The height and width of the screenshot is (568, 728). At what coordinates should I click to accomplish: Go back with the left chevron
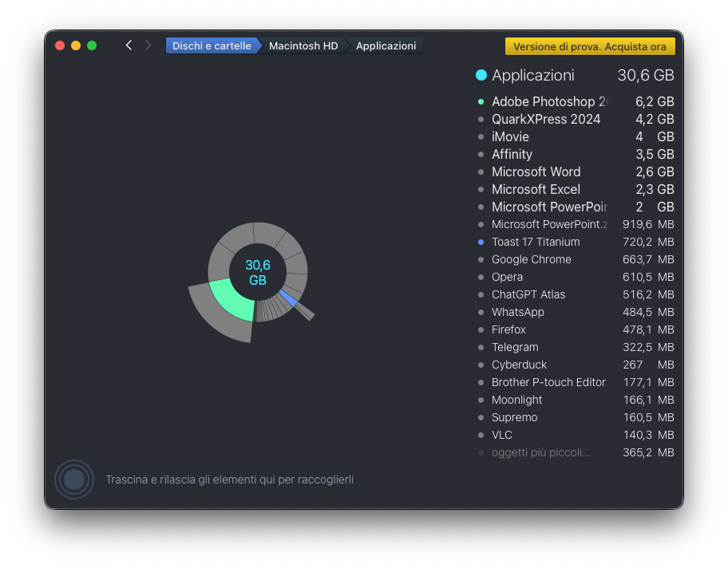(129, 45)
